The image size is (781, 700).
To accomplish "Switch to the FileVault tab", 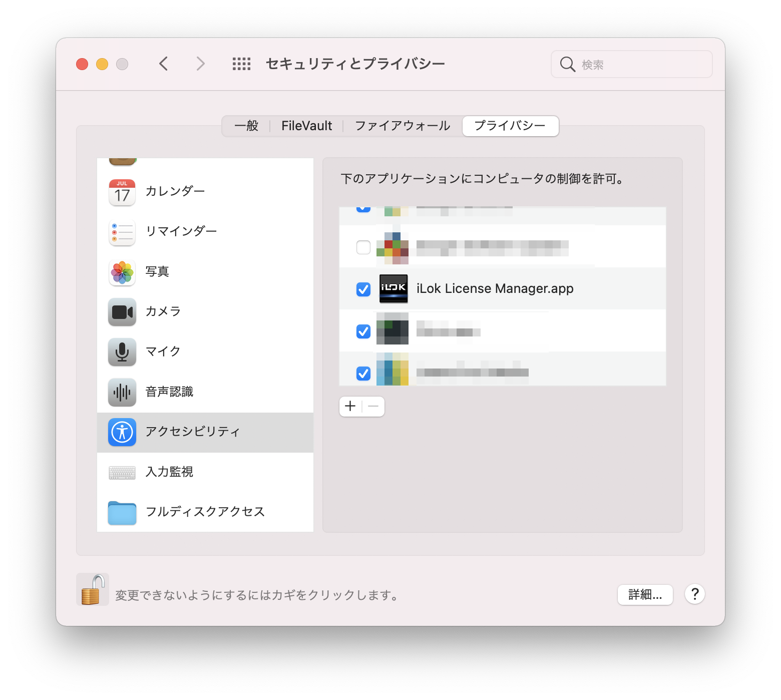I will click(x=306, y=126).
